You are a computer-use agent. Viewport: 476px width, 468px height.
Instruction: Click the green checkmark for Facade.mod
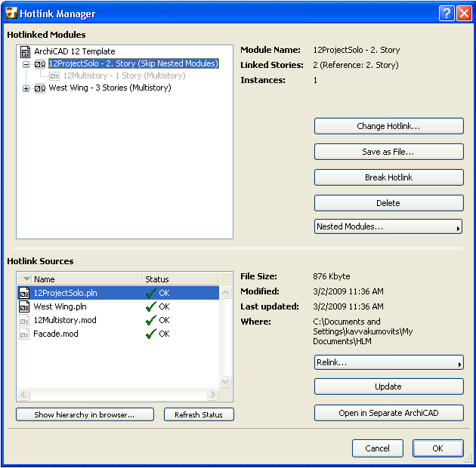click(x=151, y=334)
